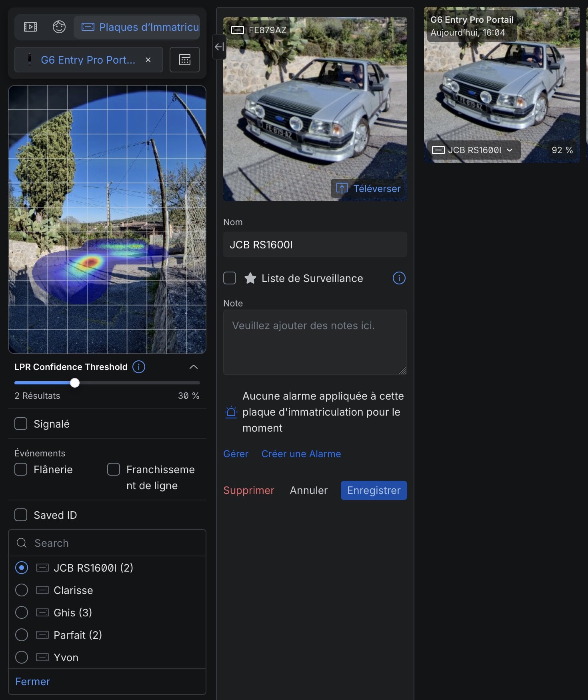The image size is (588, 700).
Task: Collapse the detail panel with arrow icon
Action: [x=219, y=47]
